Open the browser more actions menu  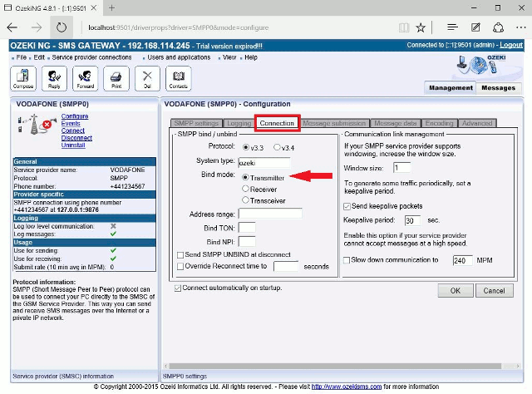tap(521, 27)
